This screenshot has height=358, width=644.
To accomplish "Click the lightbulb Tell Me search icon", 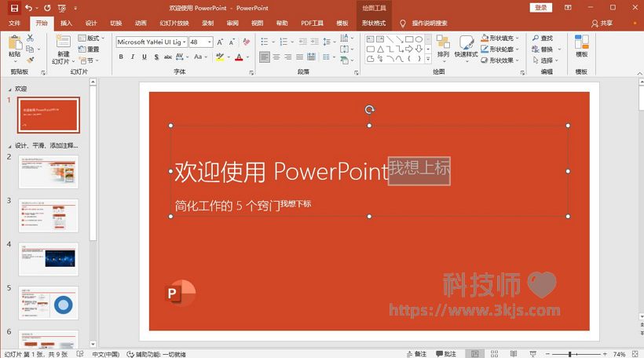I will [x=403, y=24].
